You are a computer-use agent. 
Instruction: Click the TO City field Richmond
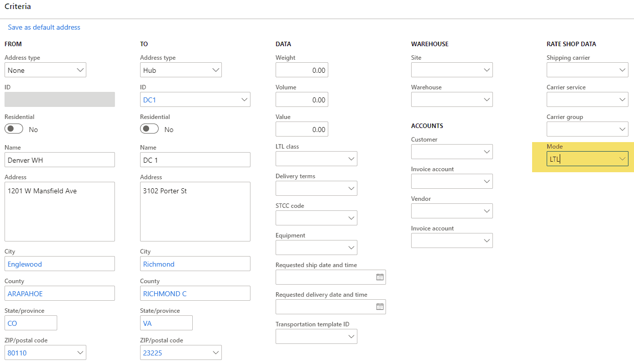[x=195, y=264]
